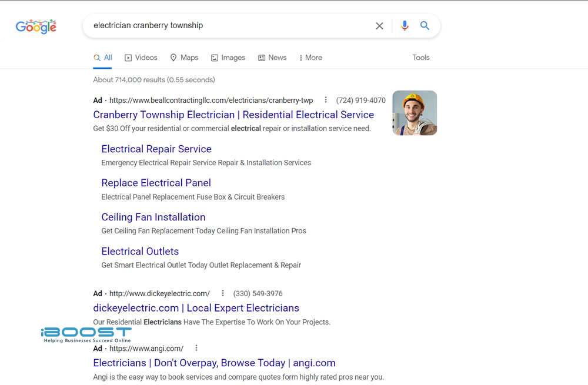Click the Google logo
This screenshot has height=385, width=588.
coord(36,26)
